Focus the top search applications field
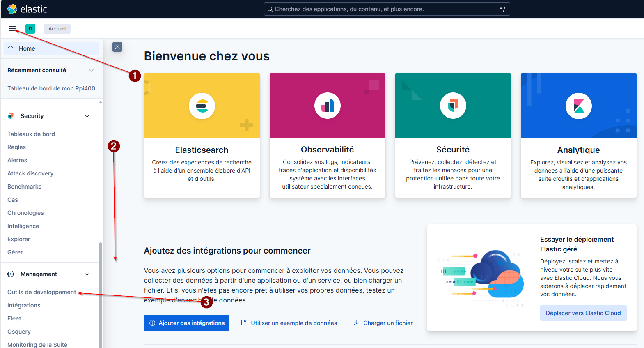Viewport: 644px width, 348px height. tap(387, 9)
